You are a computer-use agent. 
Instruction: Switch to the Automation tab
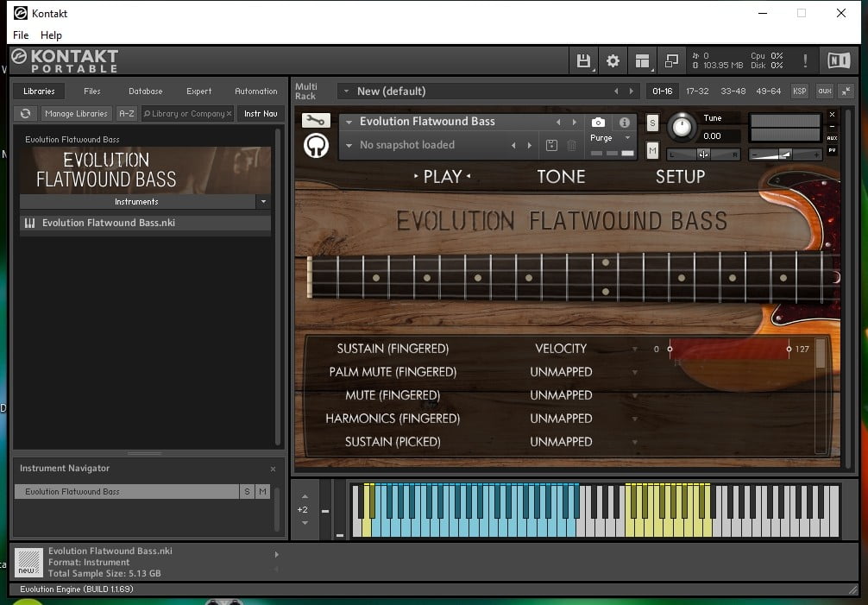[x=255, y=91]
